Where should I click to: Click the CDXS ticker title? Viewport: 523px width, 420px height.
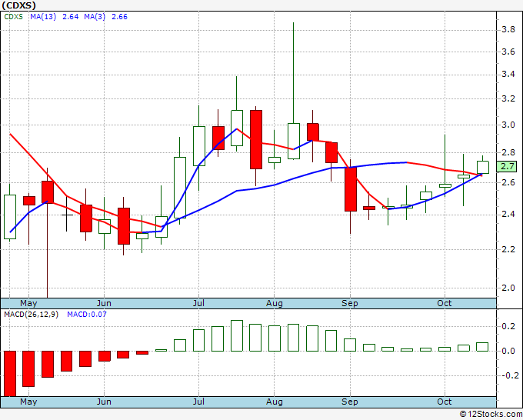(18, 5)
